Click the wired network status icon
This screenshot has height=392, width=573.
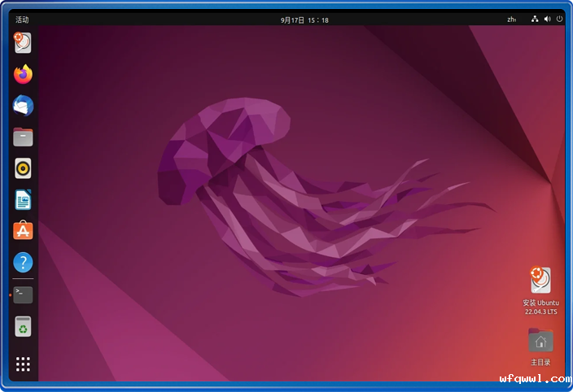(x=535, y=20)
